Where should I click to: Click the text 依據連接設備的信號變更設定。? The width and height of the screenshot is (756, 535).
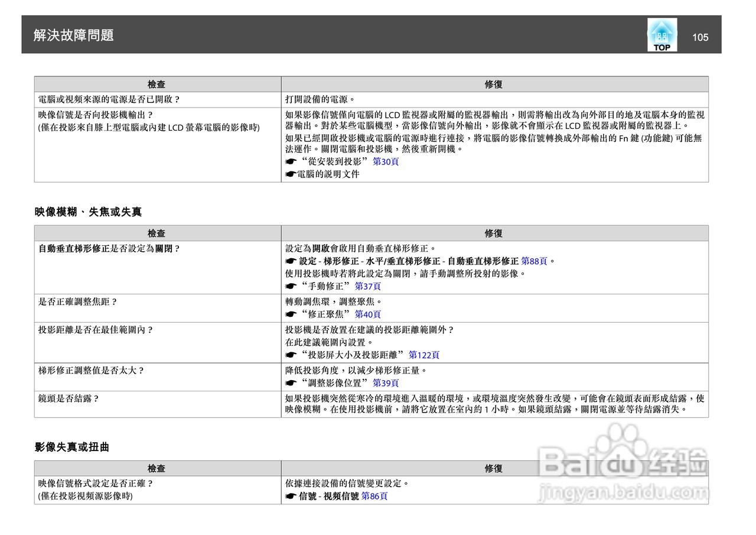click(347, 484)
